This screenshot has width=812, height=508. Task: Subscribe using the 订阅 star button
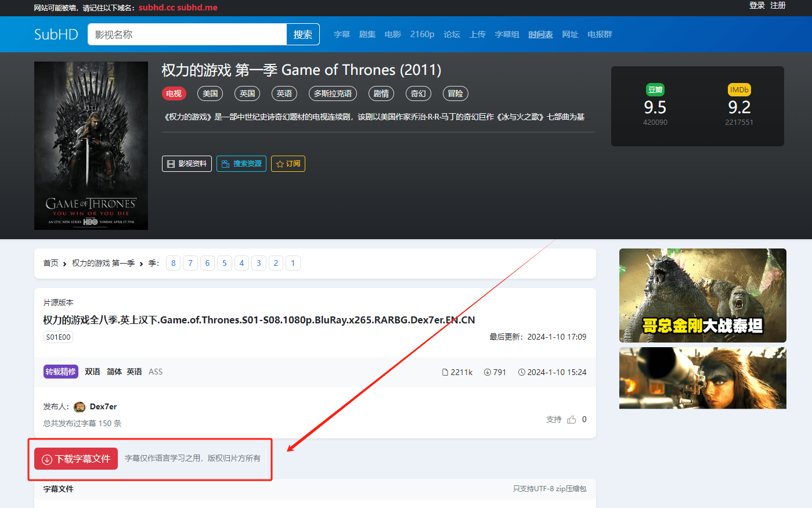288,164
